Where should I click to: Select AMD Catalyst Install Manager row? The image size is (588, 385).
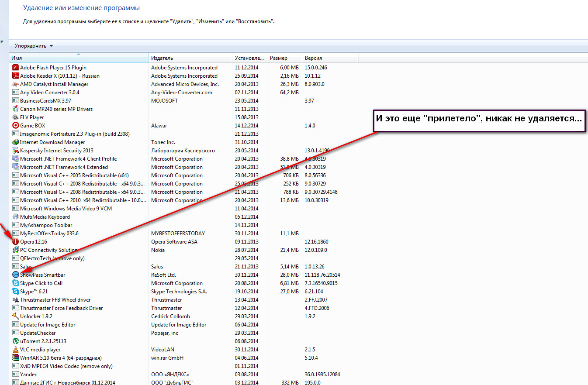tap(54, 84)
